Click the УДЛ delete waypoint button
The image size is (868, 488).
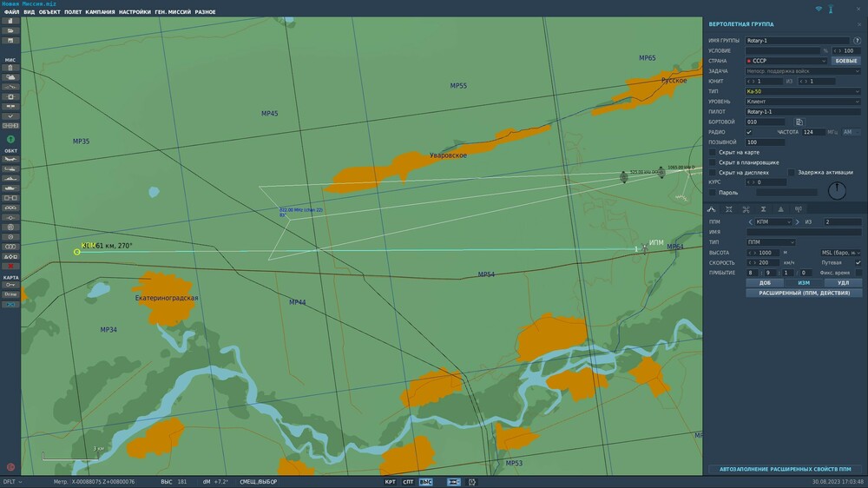[x=843, y=283]
